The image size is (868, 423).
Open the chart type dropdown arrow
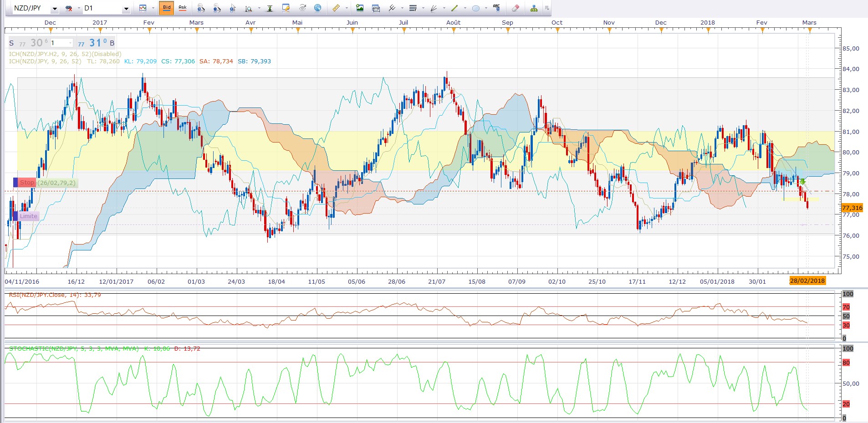[153, 8]
